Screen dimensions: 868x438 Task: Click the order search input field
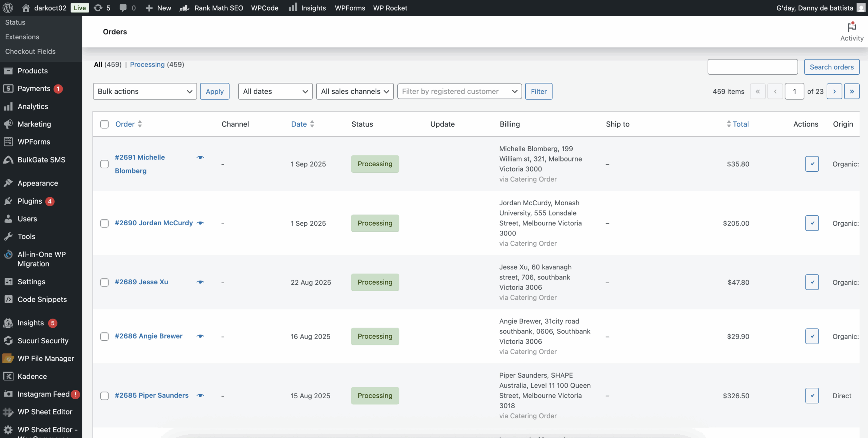pyautogui.click(x=752, y=67)
